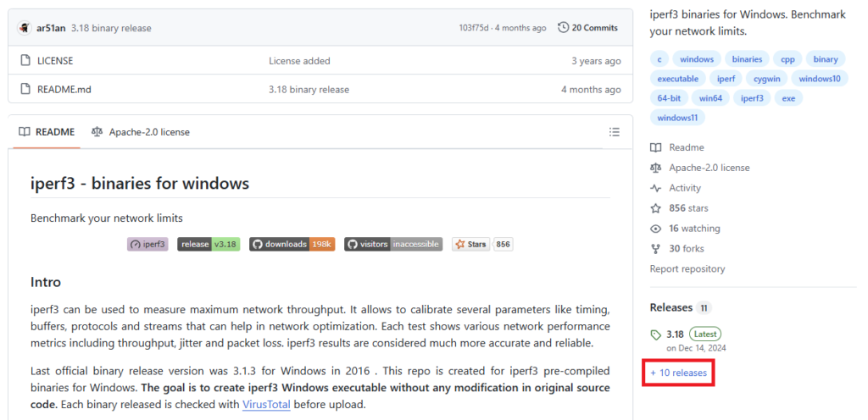This screenshot has width=868, height=420.
Task: Click Report repository link
Action: tap(687, 269)
